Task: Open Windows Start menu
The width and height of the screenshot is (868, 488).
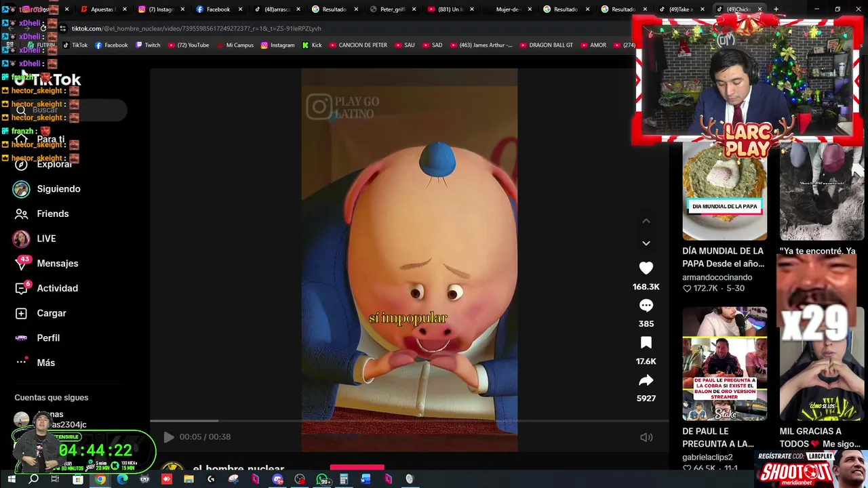Action: click(x=12, y=480)
